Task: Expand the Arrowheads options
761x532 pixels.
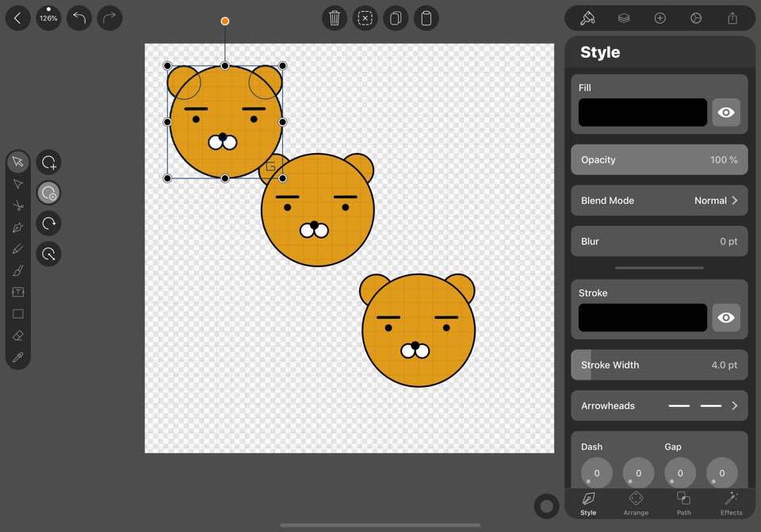Action: (x=659, y=406)
